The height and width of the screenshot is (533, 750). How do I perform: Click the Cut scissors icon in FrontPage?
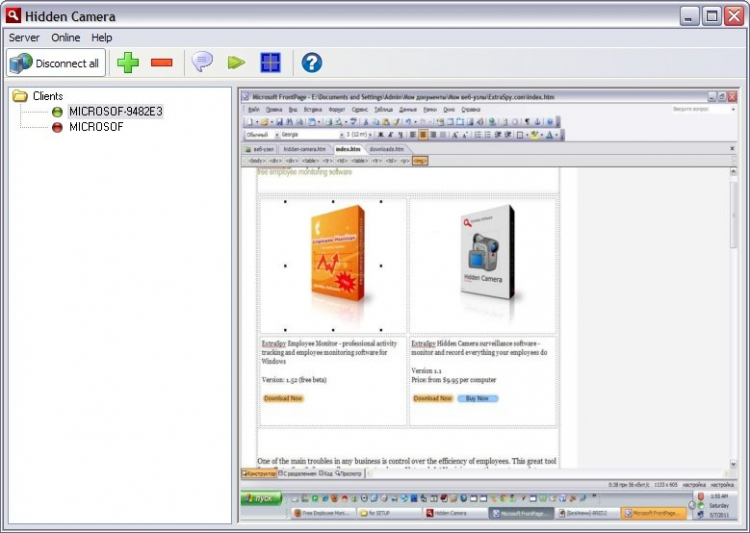pyautogui.click(x=366, y=122)
